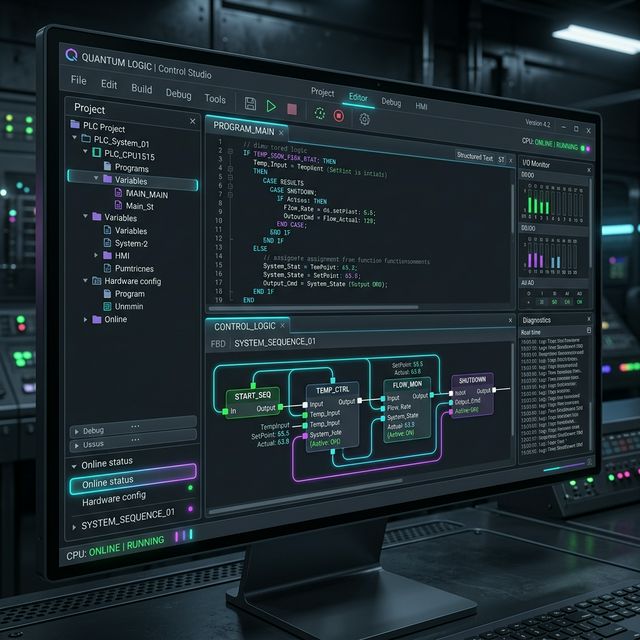Viewport: 640px width, 640px height.
Task: Click the code editor vertical scrollbar
Action: [x=513, y=209]
